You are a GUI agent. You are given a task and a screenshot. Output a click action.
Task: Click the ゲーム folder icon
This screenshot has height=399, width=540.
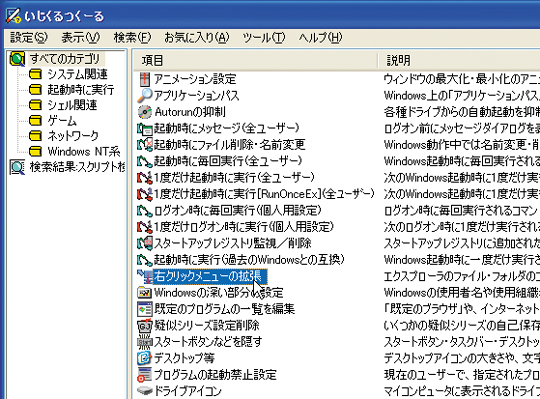click(35, 120)
